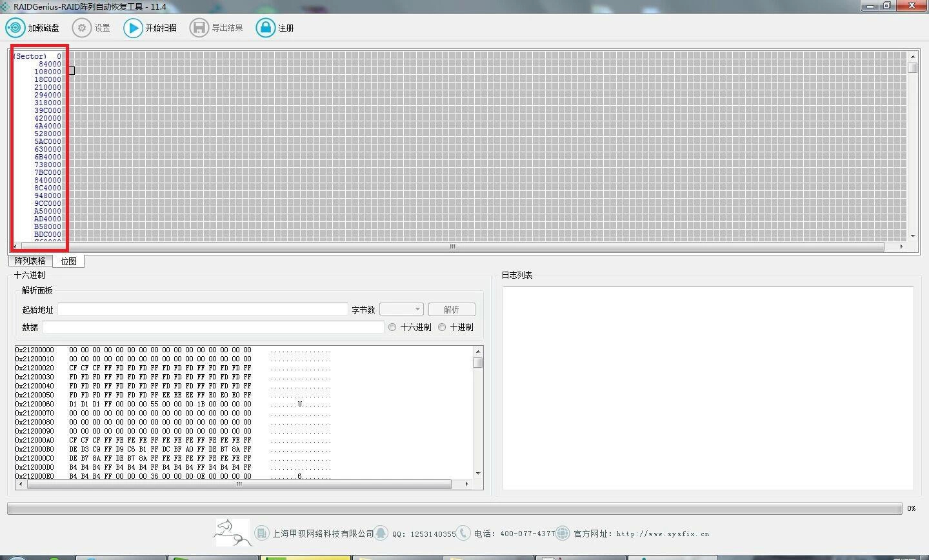The image size is (929, 560).
Task: Click the highlighted bitmap cell in 108000 row
Action: pos(72,70)
